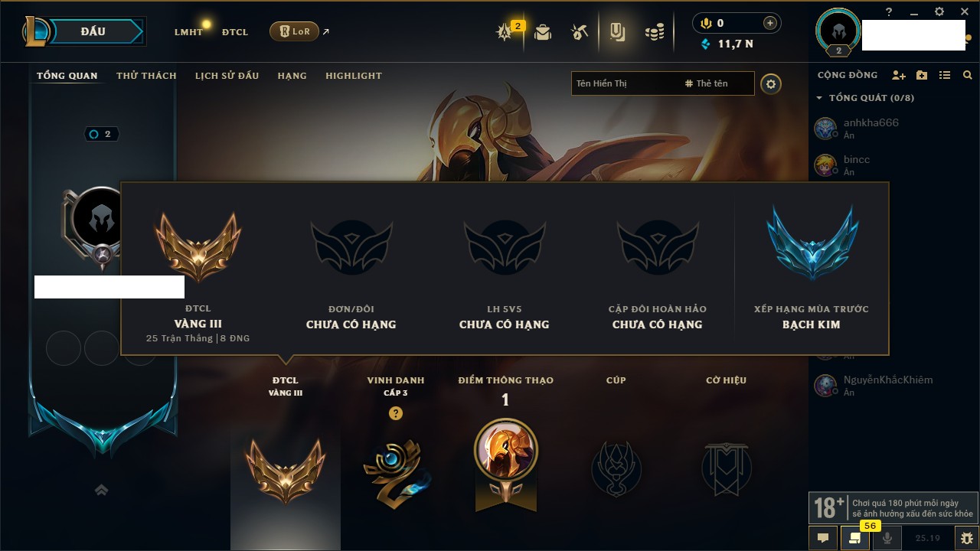Switch to the Lịch Sử Đấu tab
The height and width of the screenshot is (551, 980).
(x=227, y=76)
